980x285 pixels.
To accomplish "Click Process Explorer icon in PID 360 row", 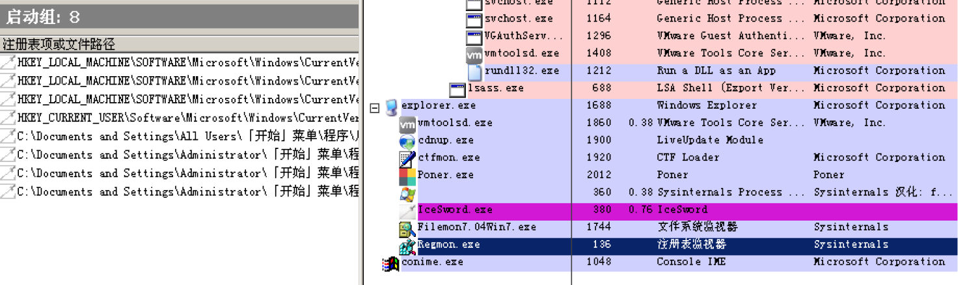I will tap(407, 193).
